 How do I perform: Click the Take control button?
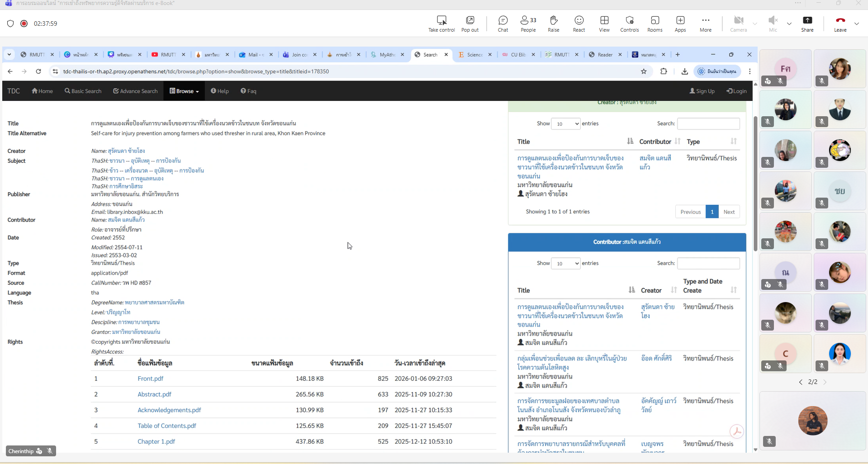click(441, 24)
